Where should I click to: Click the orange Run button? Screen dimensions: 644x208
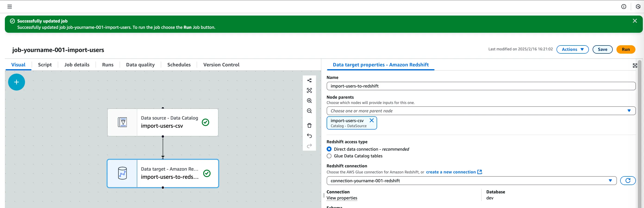(625, 49)
